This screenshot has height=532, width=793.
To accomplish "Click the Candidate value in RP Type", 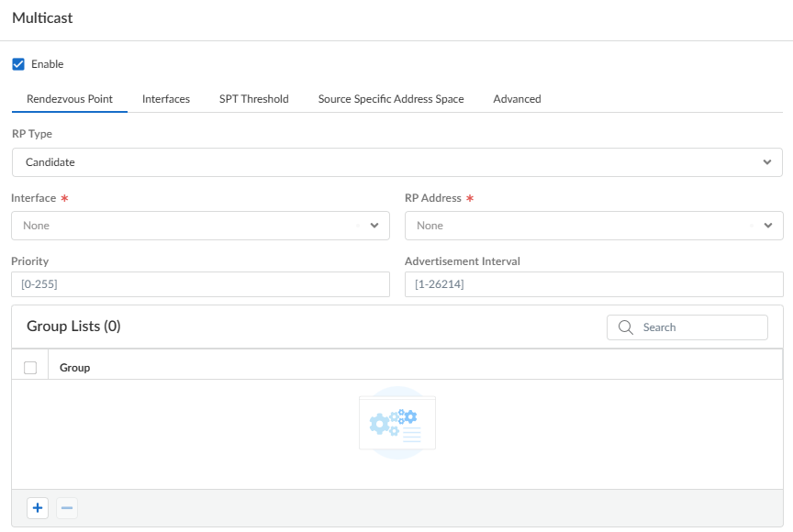I will pyautogui.click(x=50, y=162).
